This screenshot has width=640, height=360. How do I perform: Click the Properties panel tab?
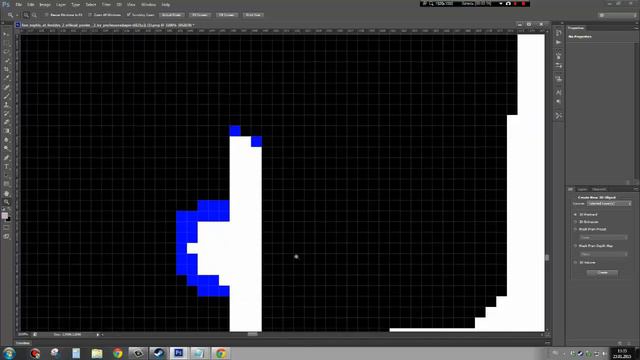[x=576, y=28]
